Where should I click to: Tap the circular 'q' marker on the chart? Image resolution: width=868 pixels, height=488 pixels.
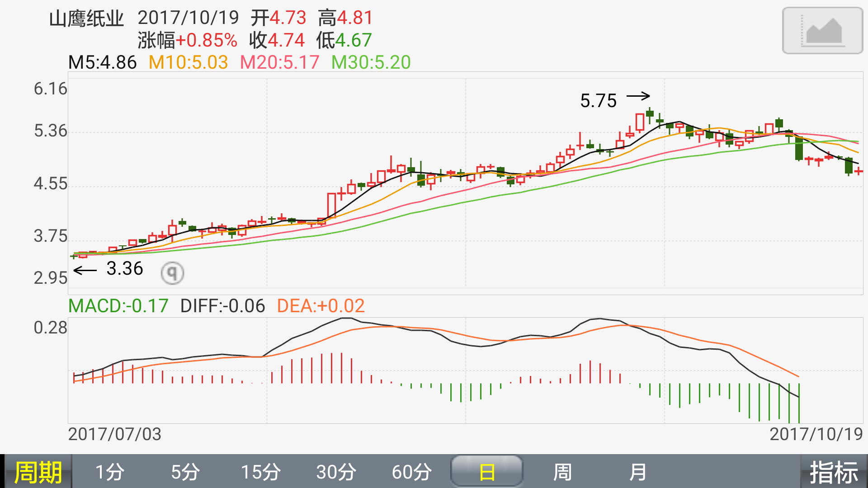[172, 273]
